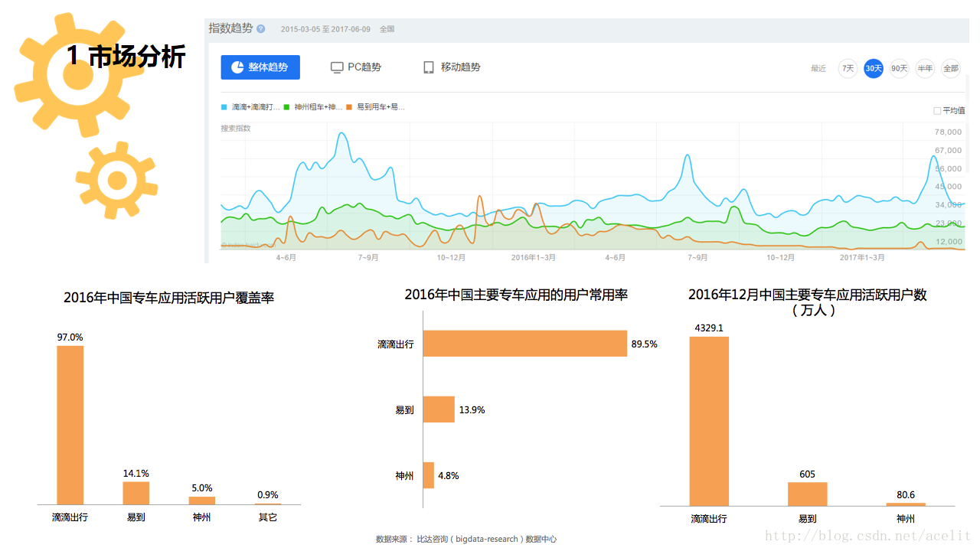Click the 14.1% 易到 coverage bar

136,493
